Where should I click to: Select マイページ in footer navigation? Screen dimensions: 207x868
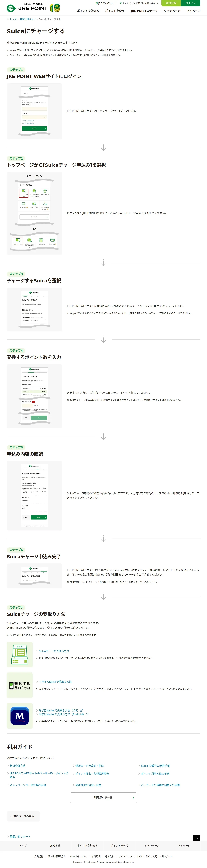coord(184,846)
